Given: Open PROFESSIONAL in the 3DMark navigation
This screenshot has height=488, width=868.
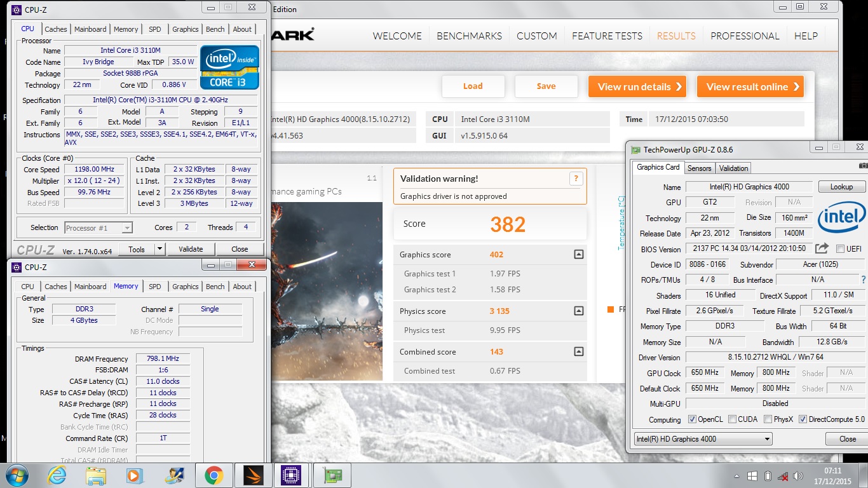Looking at the screenshot, I should (x=745, y=36).
